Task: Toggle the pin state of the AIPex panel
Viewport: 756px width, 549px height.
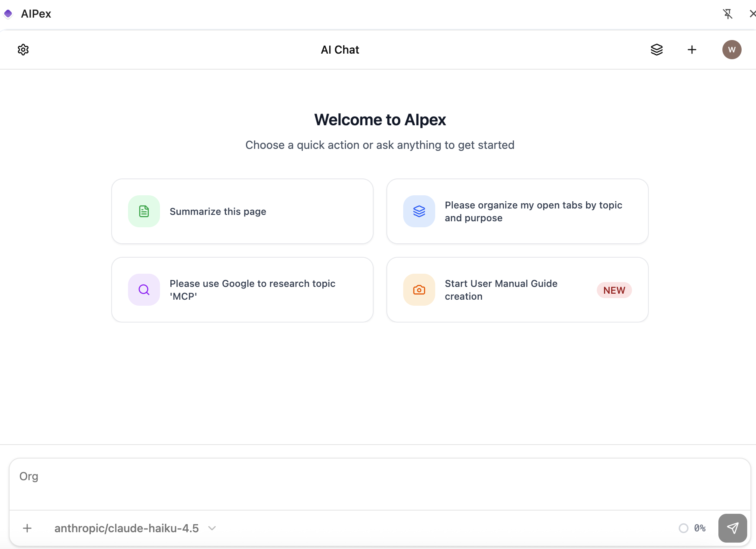Action: click(x=728, y=14)
